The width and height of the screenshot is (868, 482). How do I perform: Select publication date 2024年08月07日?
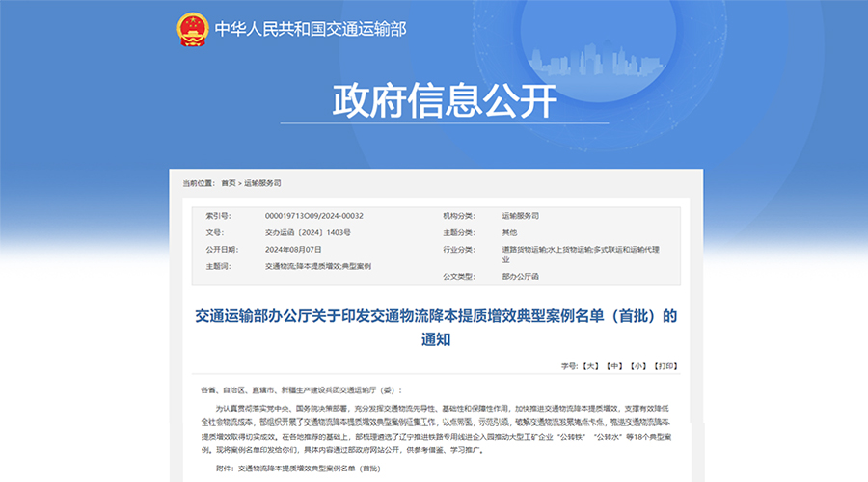point(293,250)
